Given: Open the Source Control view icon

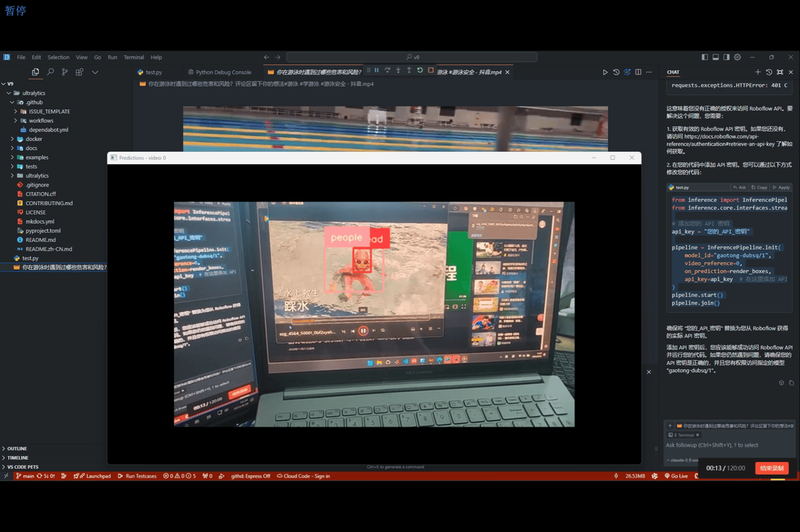Looking at the screenshot, I should coord(64,72).
